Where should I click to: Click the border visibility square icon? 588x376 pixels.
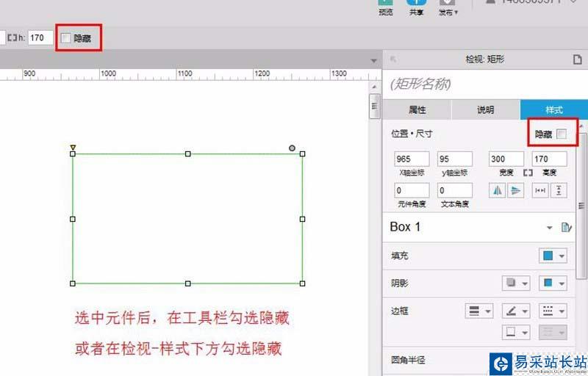click(511, 332)
